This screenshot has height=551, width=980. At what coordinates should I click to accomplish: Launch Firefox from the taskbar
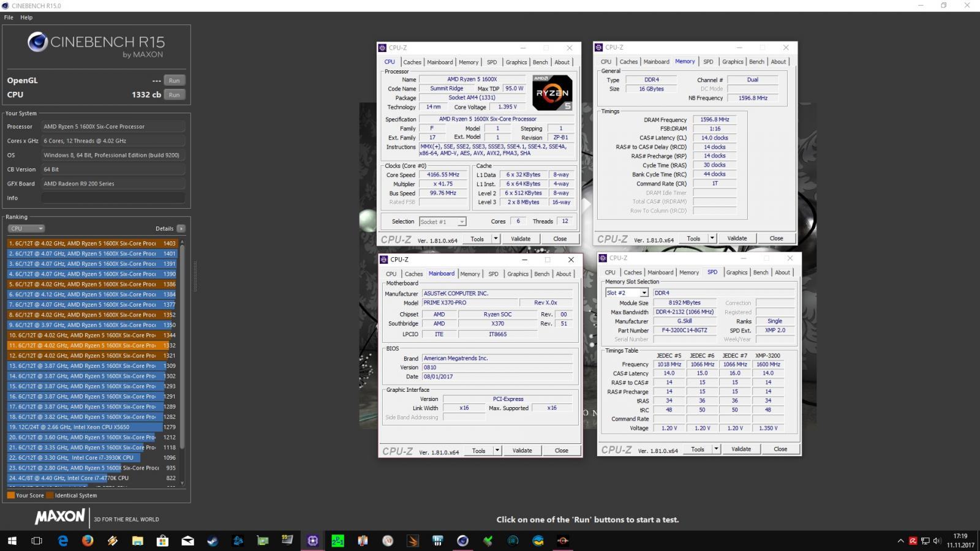pos(88,541)
